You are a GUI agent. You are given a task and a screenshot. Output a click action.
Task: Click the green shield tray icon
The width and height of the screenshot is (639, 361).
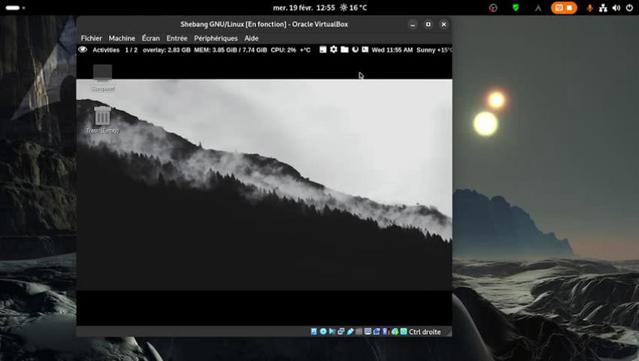tap(516, 8)
